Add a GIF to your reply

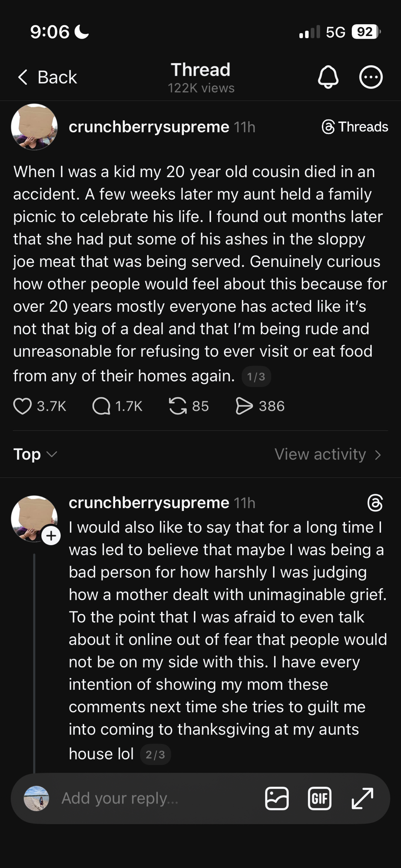tap(319, 798)
